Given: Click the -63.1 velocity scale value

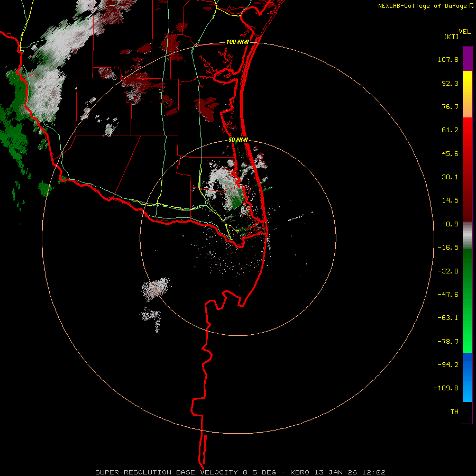Looking at the screenshot, I should tap(448, 318).
